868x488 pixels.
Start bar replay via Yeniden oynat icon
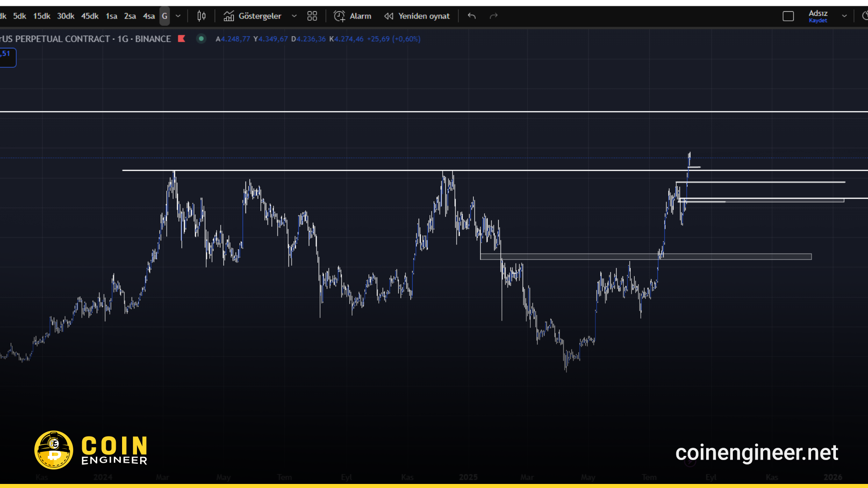click(x=389, y=16)
